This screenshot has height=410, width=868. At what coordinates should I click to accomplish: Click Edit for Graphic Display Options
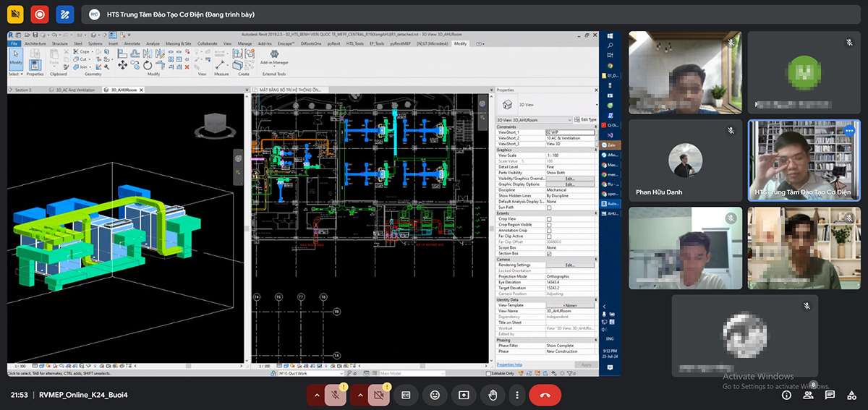570,184
